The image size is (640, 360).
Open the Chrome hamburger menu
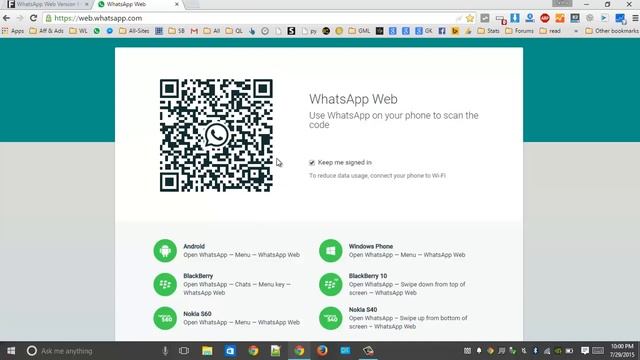pyautogui.click(x=635, y=18)
